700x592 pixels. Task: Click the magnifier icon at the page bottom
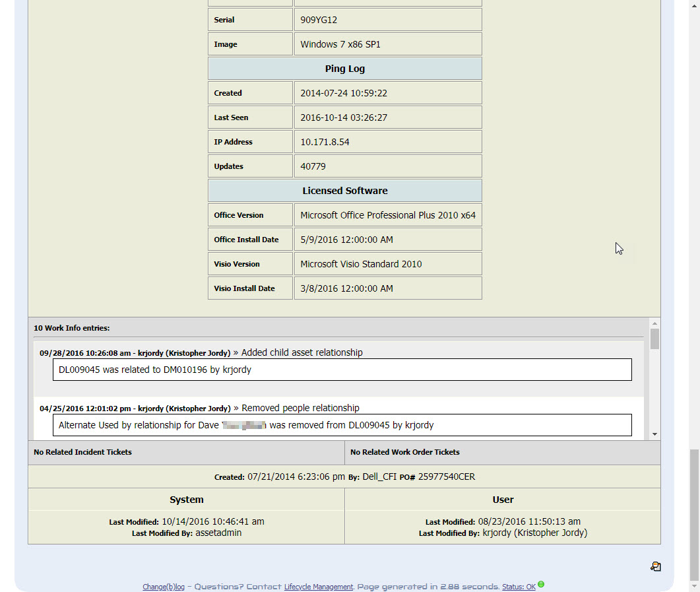tap(655, 566)
